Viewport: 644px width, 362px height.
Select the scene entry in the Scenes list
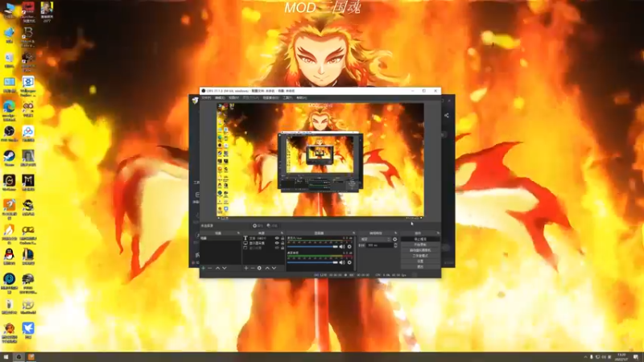(x=221, y=238)
